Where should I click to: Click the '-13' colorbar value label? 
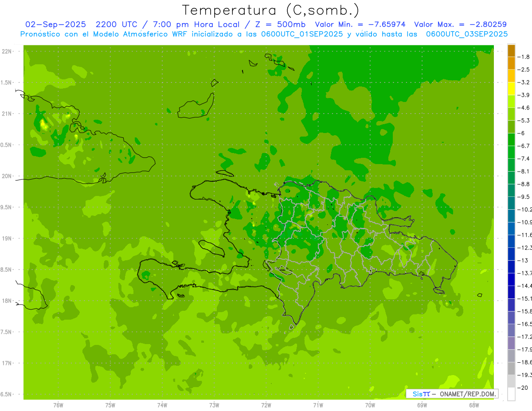[523, 260]
